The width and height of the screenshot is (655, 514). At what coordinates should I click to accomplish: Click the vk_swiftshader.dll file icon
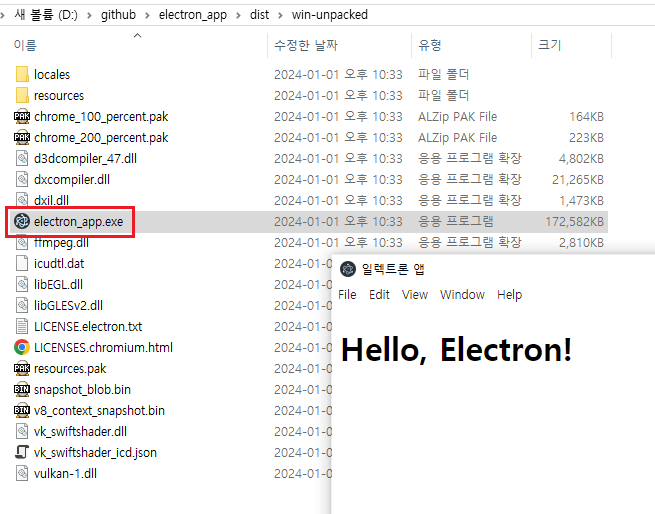[22, 431]
